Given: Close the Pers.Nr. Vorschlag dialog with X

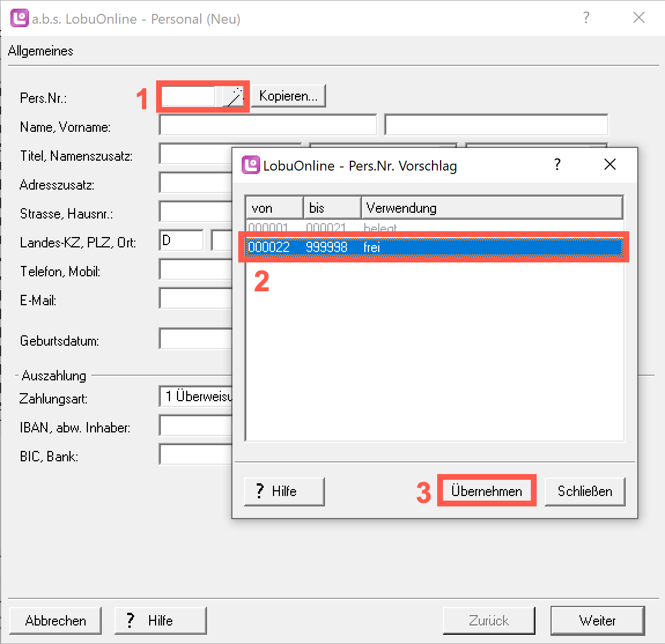Looking at the screenshot, I should point(609,165).
